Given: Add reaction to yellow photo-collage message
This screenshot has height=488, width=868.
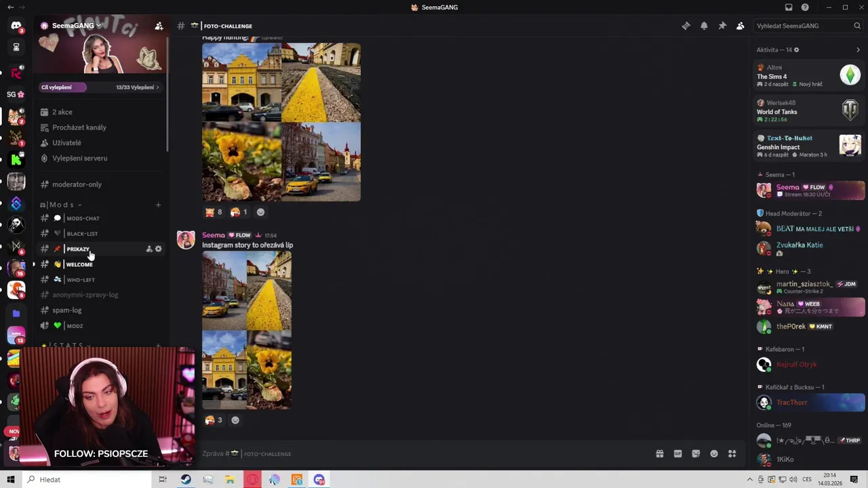Looking at the screenshot, I should (260, 212).
